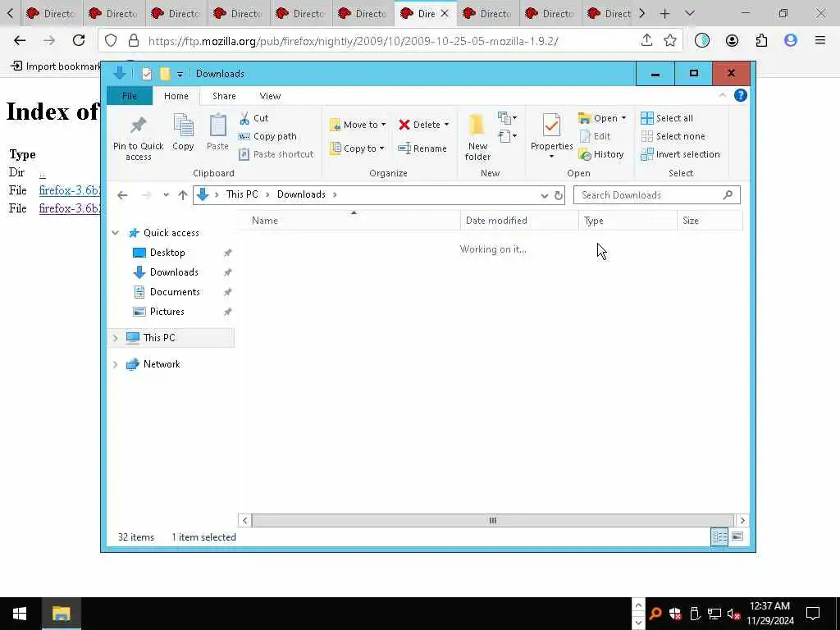Open the Firefox account icon

[x=732, y=40]
